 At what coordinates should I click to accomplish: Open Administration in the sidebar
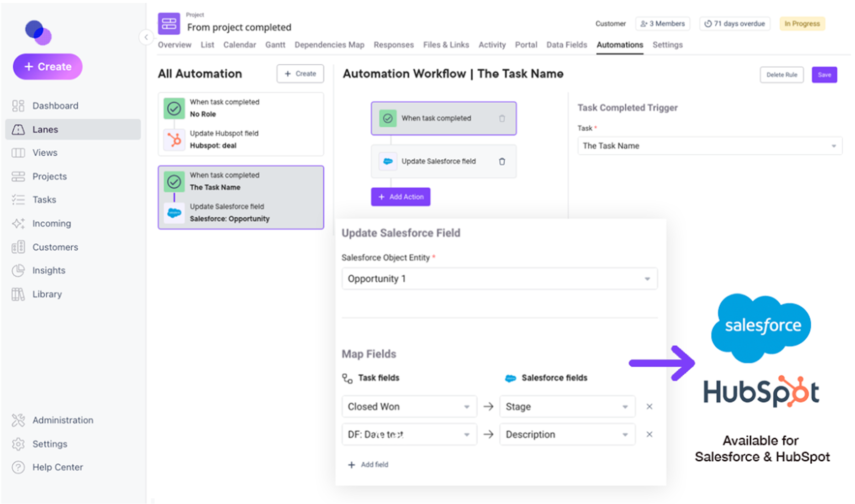(62, 420)
